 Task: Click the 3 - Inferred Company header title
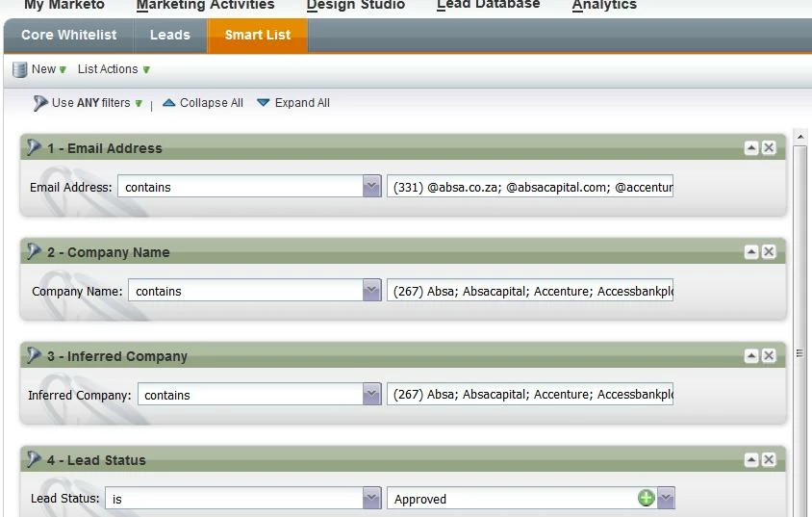[117, 356]
